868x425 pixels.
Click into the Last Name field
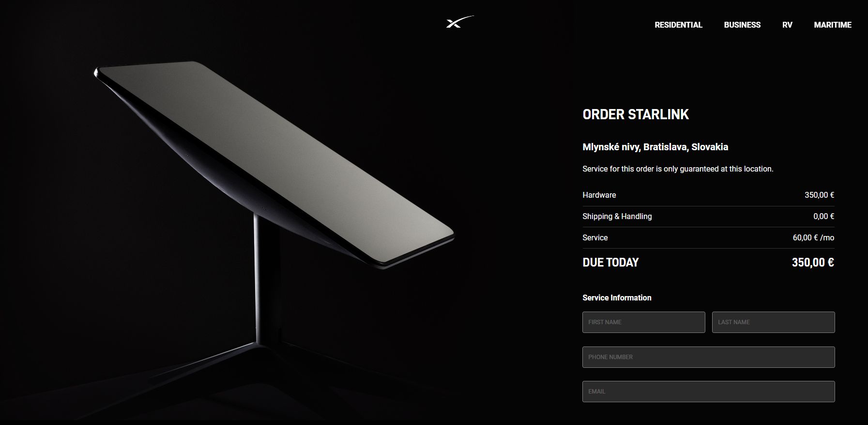[773, 322]
